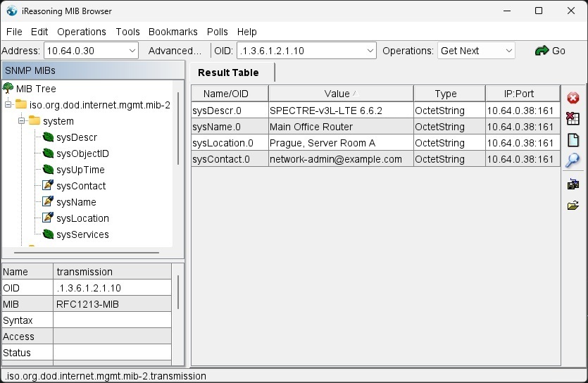Viewport: 588px width, 383px height.
Task: Select the sysContact tree node
Action: coord(81,186)
